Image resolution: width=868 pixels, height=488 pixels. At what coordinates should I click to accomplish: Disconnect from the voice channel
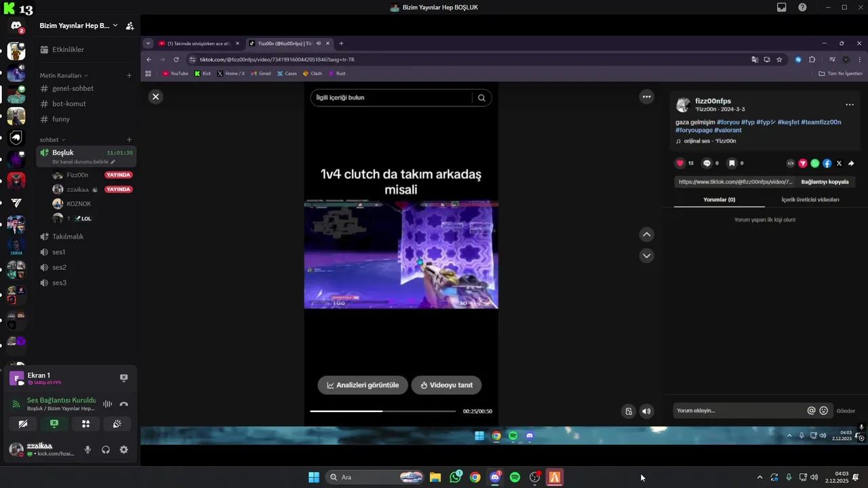coord(123,404)
